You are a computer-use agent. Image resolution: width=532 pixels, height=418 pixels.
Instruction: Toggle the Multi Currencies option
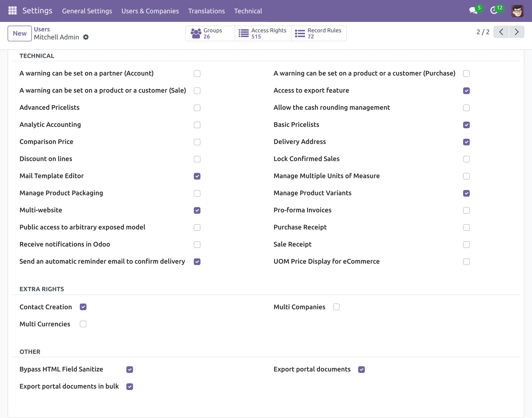point(83,324)
